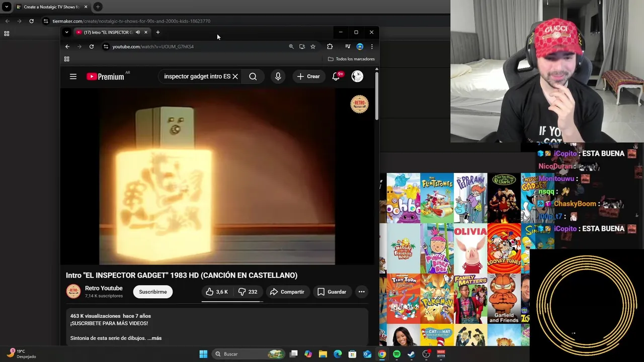This screenshot has height=362, width=644.
Task: Open the YouTube account avatar menu
Action: 357,76
